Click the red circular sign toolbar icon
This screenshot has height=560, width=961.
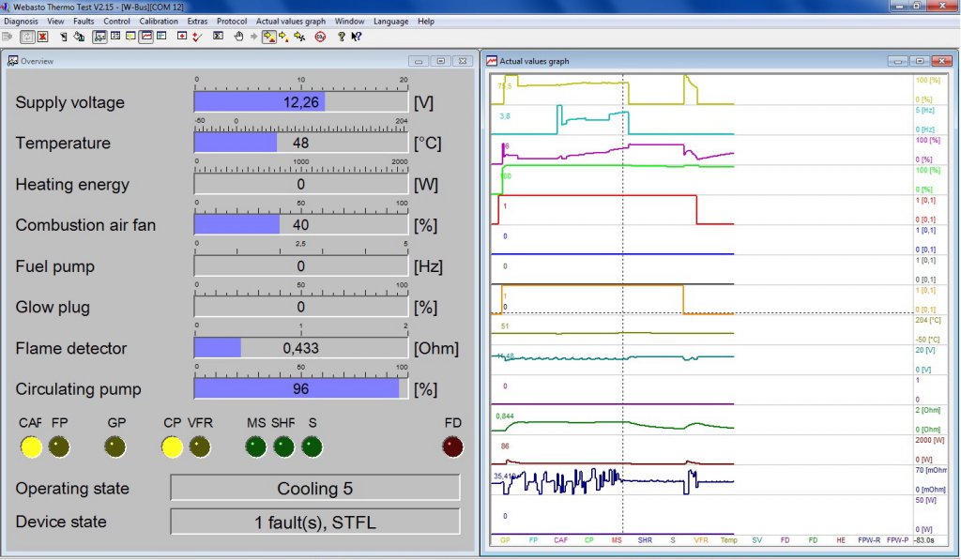(x=320, y=37)
